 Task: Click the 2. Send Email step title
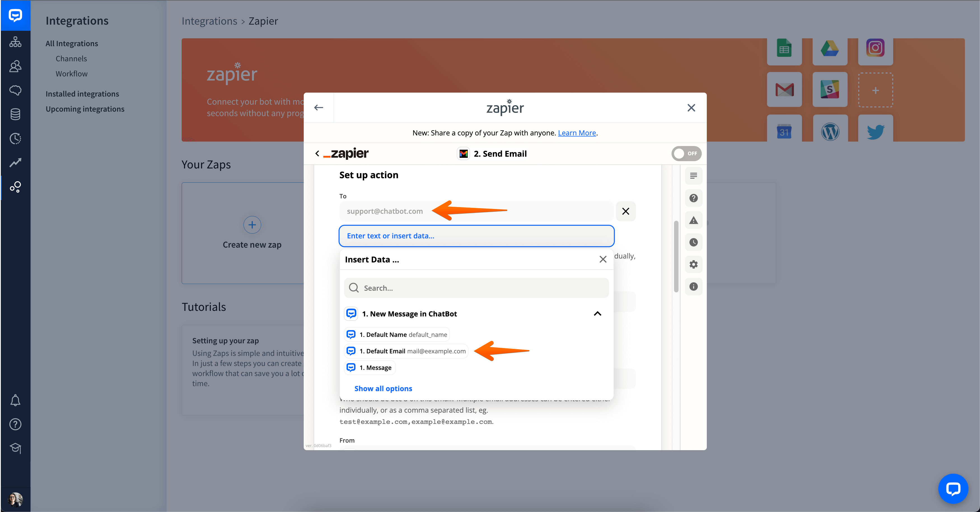[x=500, y=154]
